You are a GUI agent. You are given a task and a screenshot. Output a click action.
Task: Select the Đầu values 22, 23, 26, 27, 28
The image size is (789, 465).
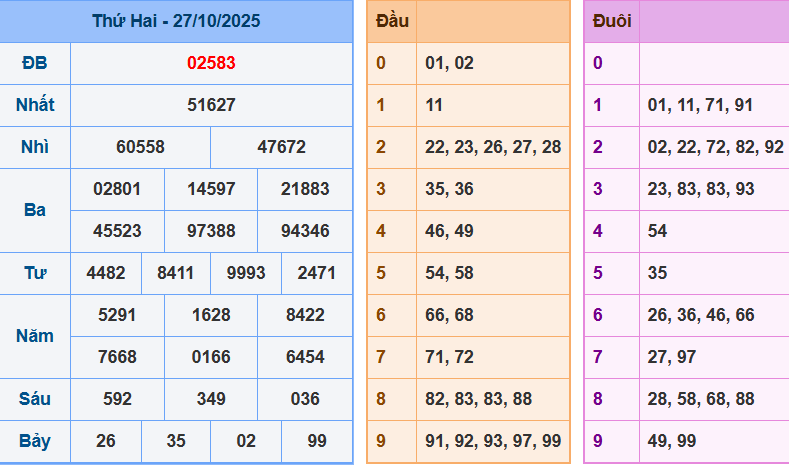493,147
